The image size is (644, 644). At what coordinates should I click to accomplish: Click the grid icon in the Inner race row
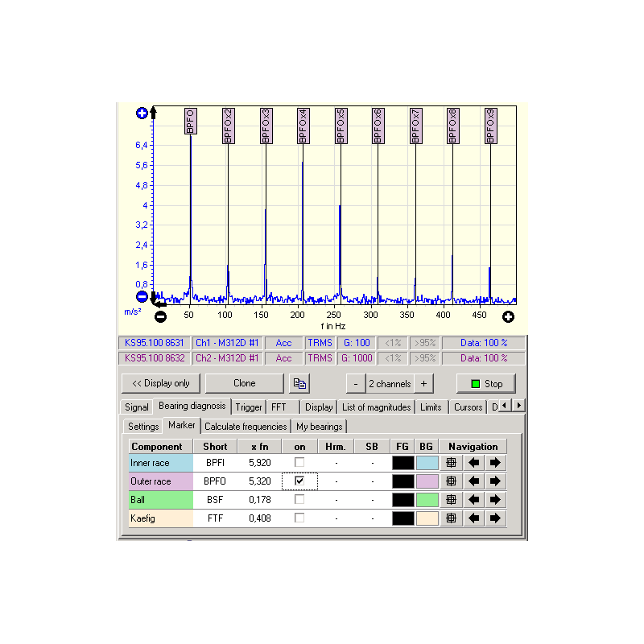tap(451, 463)
